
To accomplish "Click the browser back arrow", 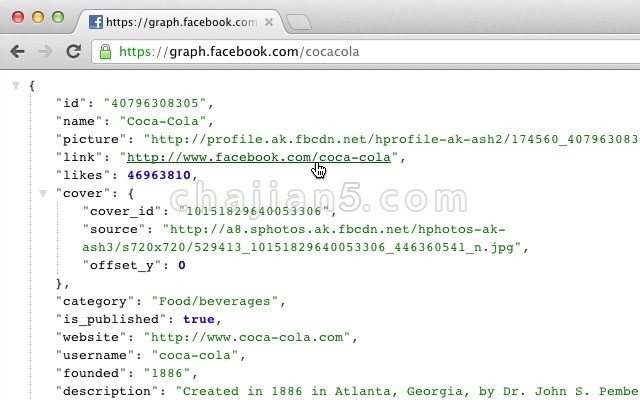I will (18, 52).
